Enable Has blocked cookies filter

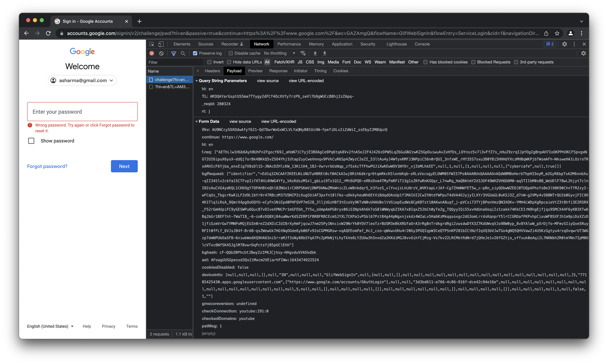[x=425, y=62]
